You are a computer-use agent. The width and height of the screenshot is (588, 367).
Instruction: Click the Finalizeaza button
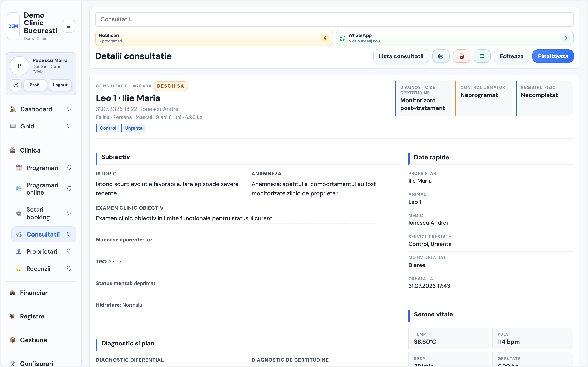(553, 56)
